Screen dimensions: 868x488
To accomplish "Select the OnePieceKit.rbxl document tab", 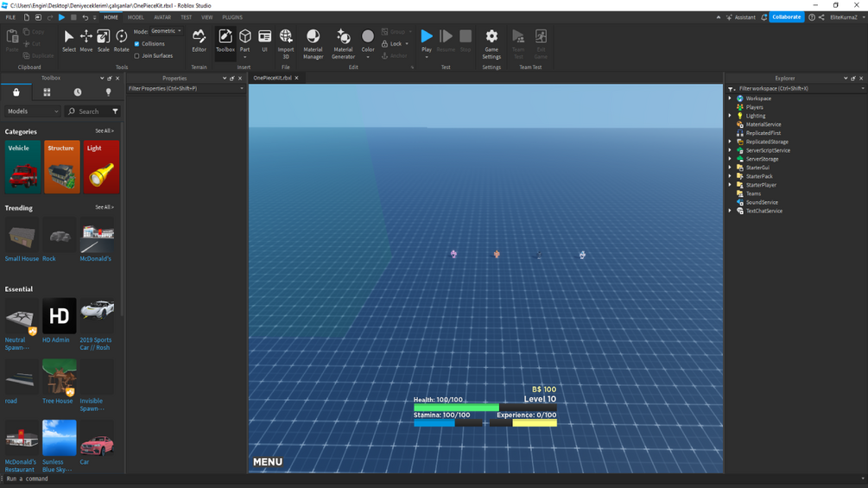I will pyautogui.click(x=272, y=78).
